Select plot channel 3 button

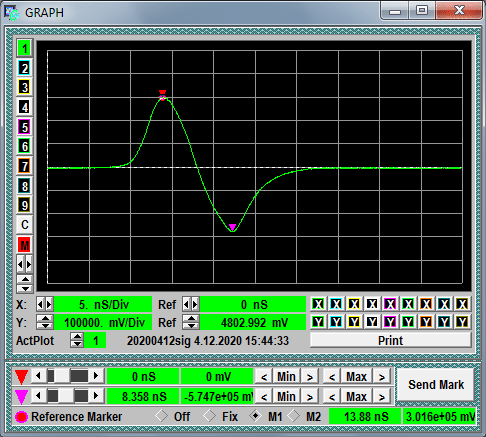pos(24,87)
